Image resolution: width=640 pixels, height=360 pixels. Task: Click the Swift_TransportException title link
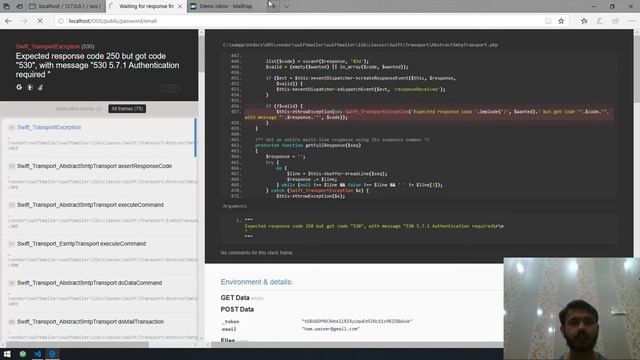48,47
